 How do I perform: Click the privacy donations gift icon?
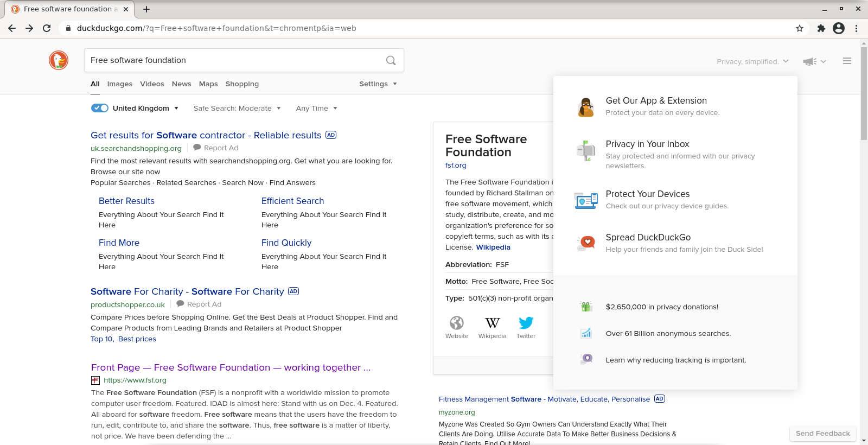pyautogui.click(x=586, y=307)
